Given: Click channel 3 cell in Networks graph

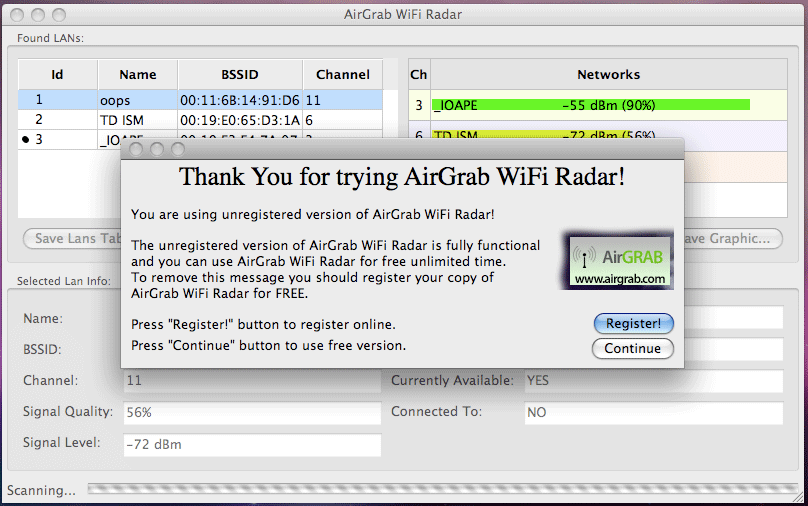Looking at the screenshot, I should point(419,105).
